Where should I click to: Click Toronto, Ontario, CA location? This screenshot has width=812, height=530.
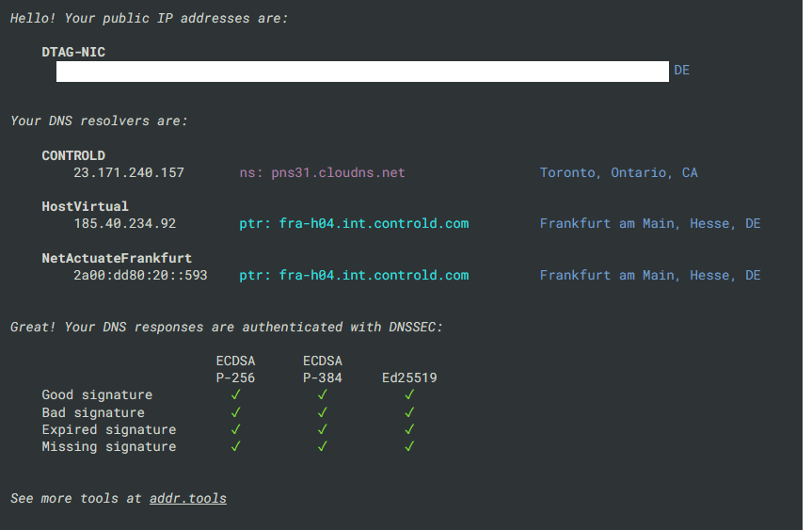[619, 172]
